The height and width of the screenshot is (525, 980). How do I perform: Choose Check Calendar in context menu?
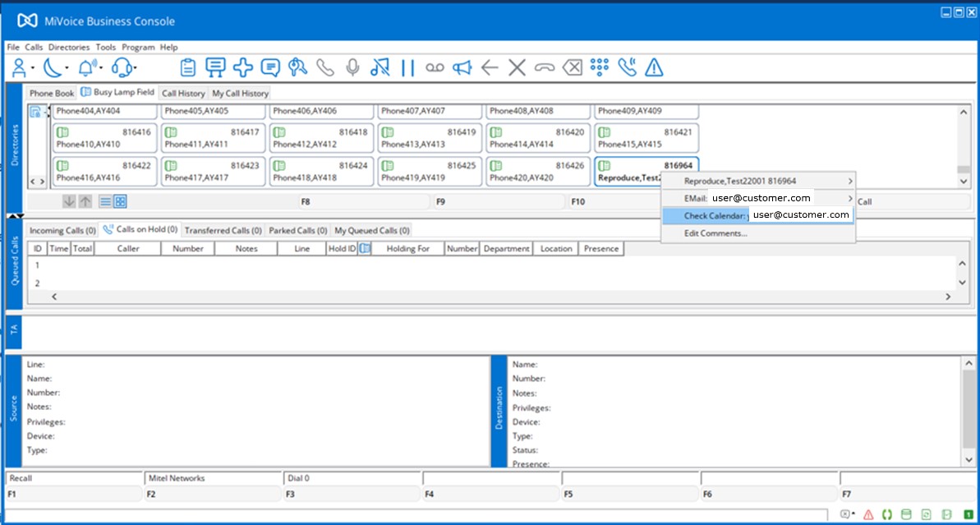pyautogui.click(x=758, y=215)
